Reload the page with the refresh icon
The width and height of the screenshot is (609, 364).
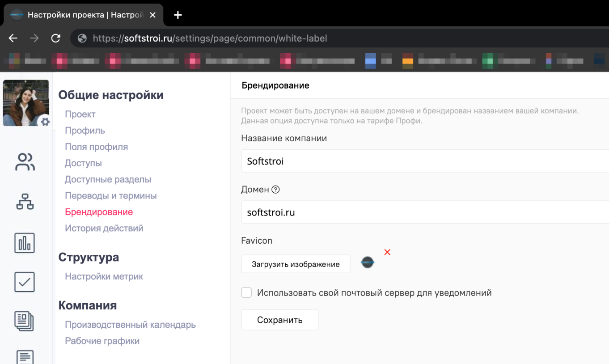point(55,38)
